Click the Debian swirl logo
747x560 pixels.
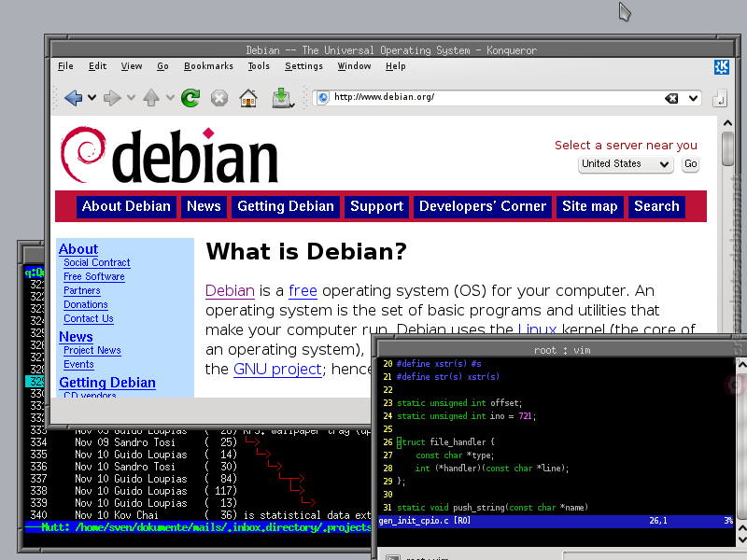pos(83,155)
